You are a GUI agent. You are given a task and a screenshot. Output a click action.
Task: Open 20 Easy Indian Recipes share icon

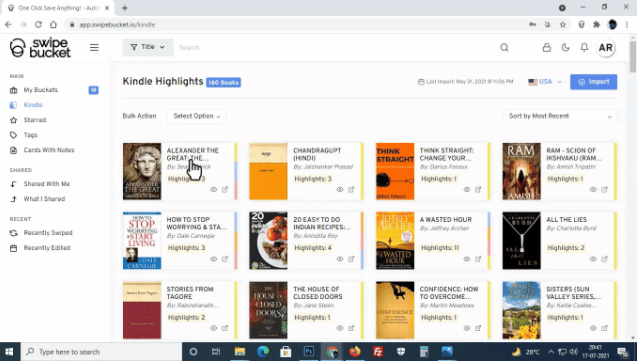pos(351,259)
